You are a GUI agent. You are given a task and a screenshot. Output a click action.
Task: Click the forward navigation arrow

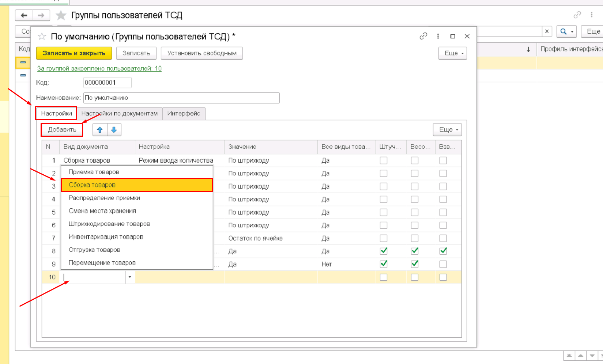click(41, 15)
